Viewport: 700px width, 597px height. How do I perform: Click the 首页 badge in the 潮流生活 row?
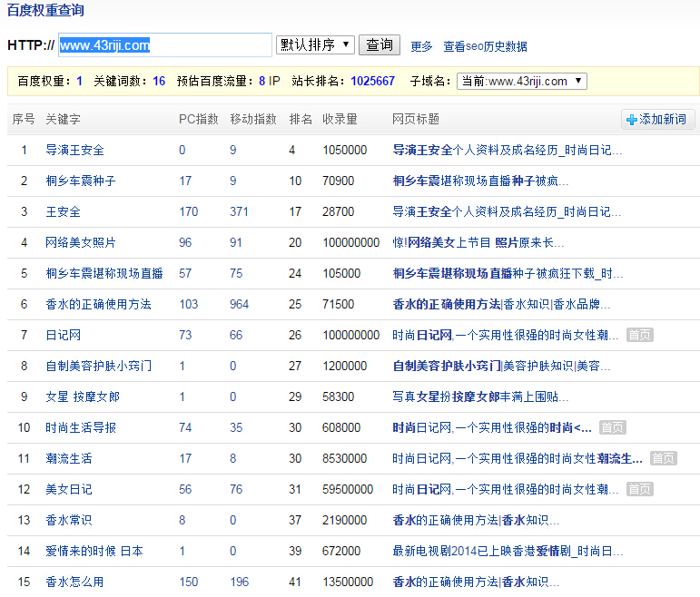(x=663, y=458)
